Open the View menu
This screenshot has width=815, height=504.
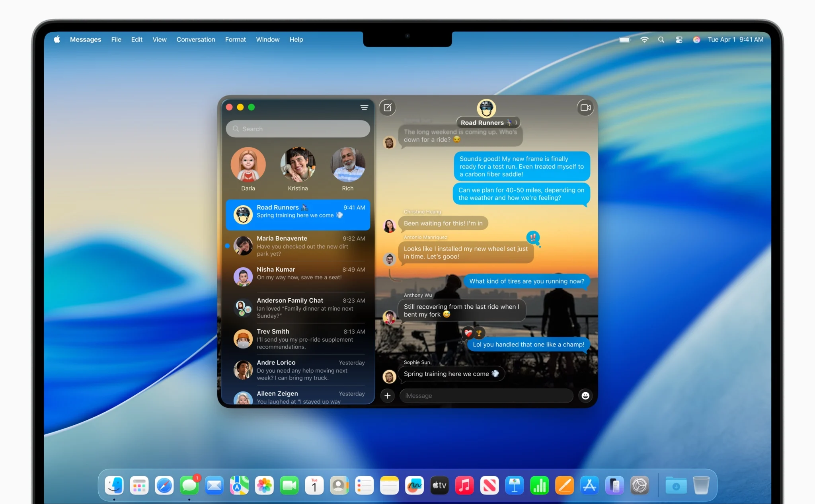(x=160, y=39)
